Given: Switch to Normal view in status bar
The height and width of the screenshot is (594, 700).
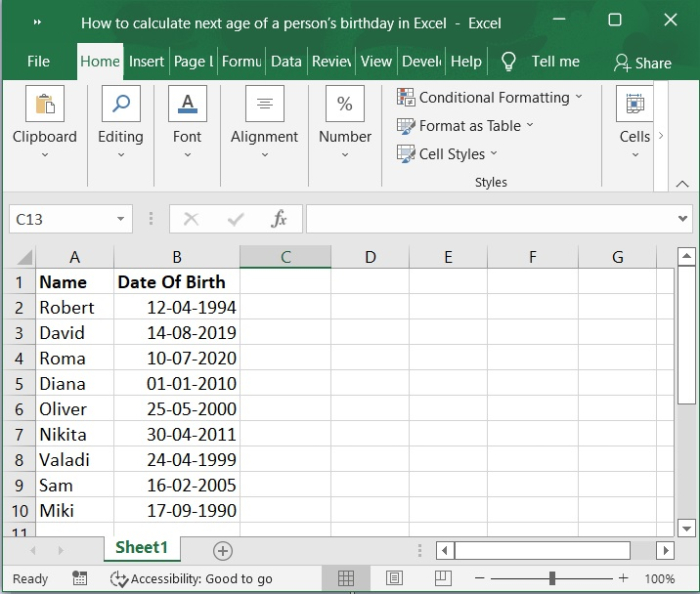Looking at the screenshot, I should [346, 578].
